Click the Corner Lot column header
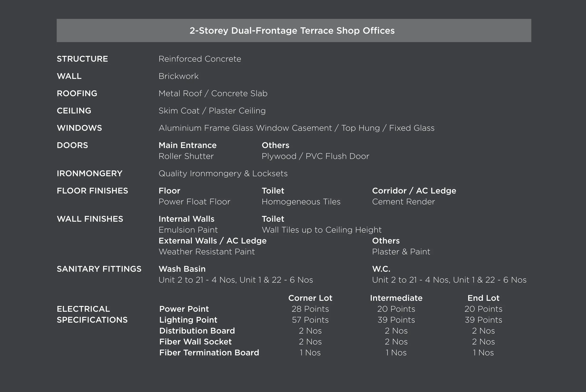Screen dimensions: 586x392 310,298
